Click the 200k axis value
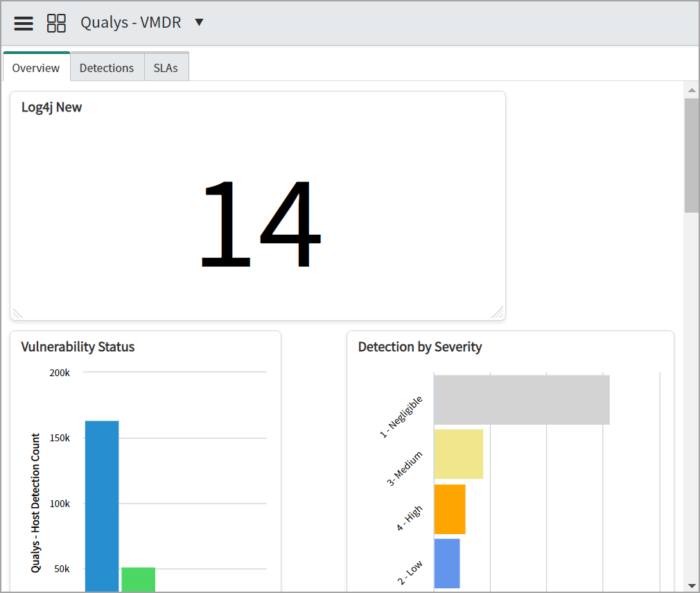This screenshot has height=593, width=700. coord(60,373)
